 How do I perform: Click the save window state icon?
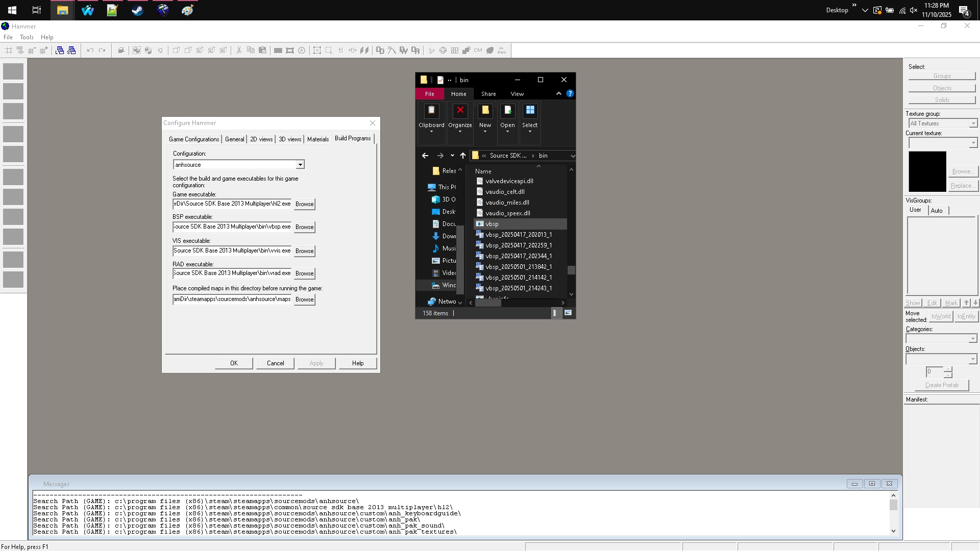pos(71,51)
